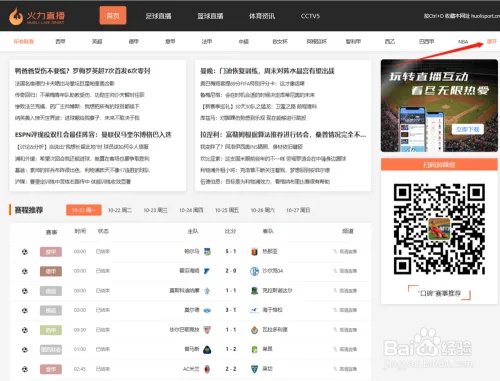Screen dimensions: 500x381
Task: Click soccer ball icon in the 2-2 row
Action: coord(25,369)
